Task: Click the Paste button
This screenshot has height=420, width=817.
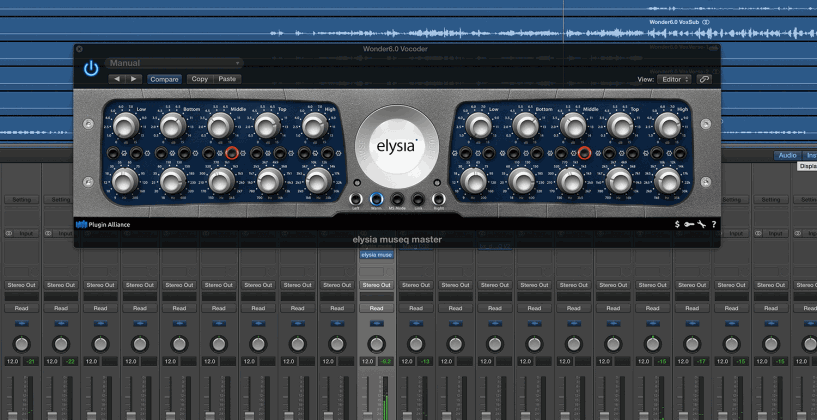Action: pos(227,79)
